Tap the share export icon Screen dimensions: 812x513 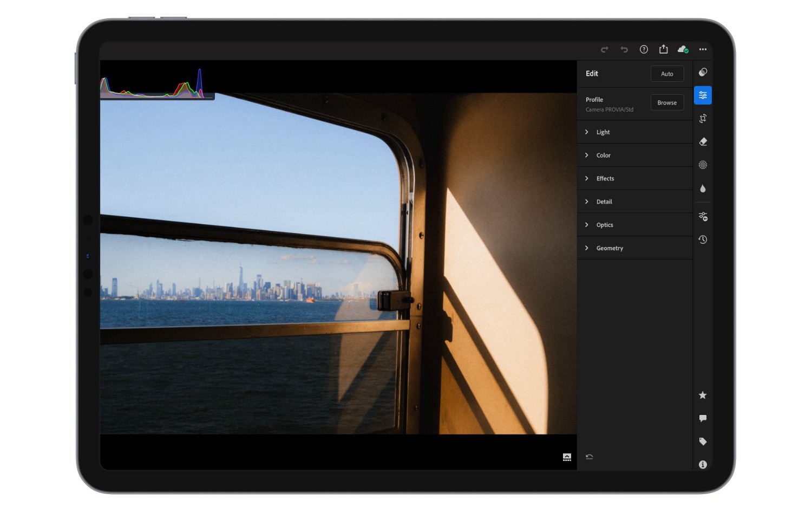(663, 49)
